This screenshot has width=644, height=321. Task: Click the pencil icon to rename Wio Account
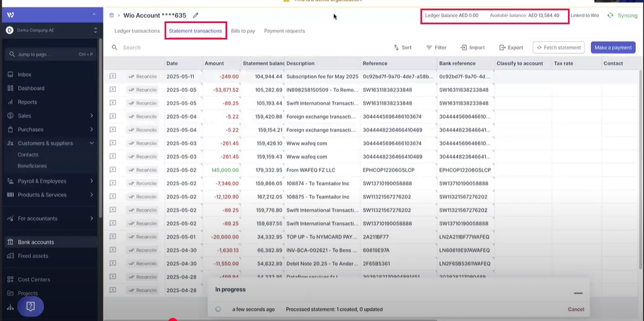click(x=196, y=15)
